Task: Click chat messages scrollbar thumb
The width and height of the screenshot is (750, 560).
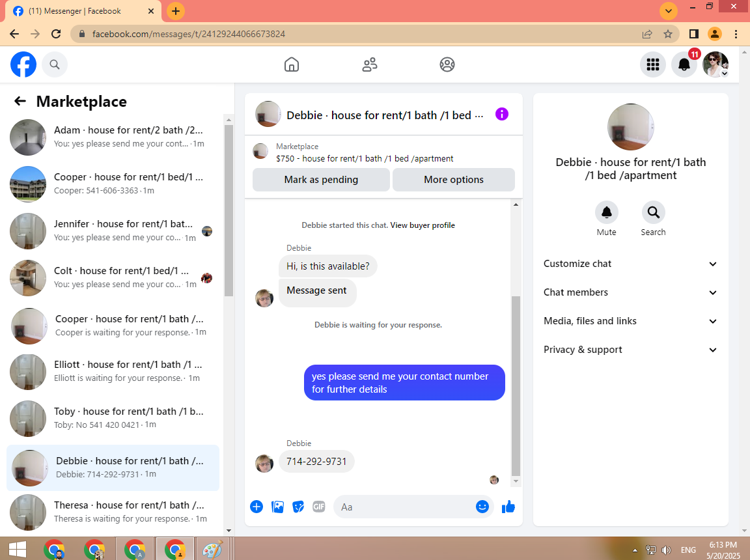Action: point(516,385)
